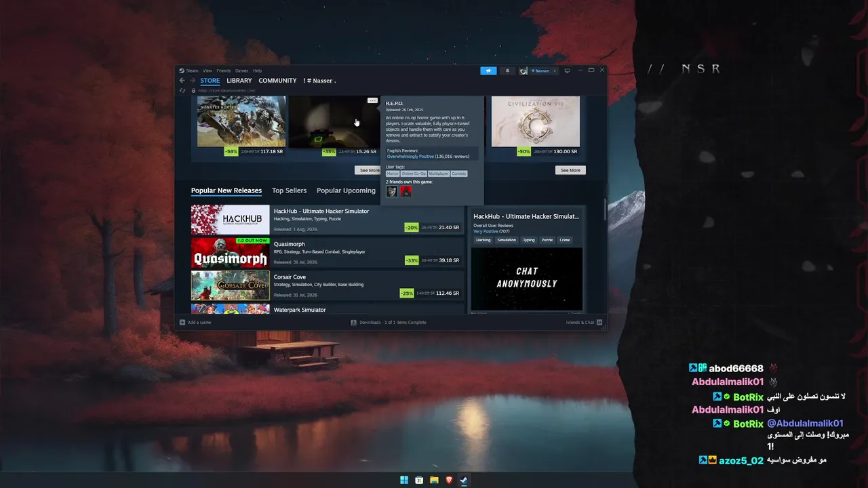Click the Puzzle tag in HackHub preview
This screenshot has height=488, width=868.
coord(547,240)
